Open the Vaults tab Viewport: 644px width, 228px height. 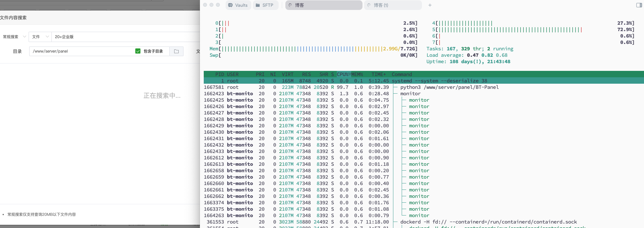pos(238,5)
